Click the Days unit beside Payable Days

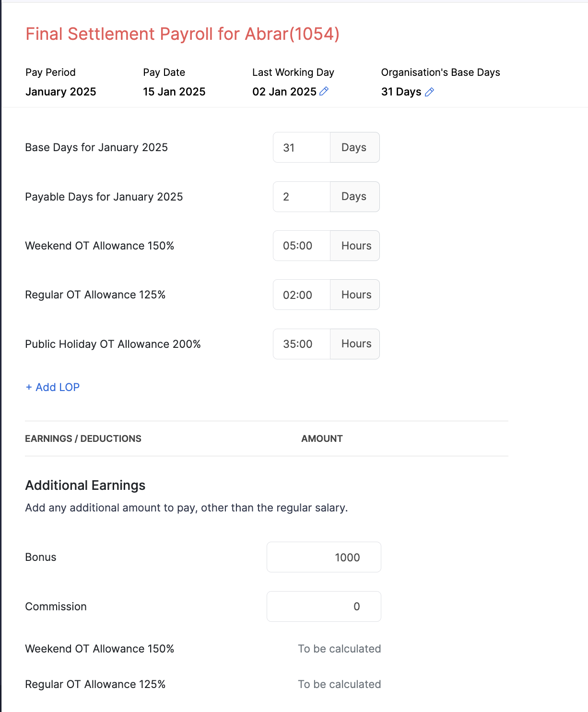[x=354, y=197]
